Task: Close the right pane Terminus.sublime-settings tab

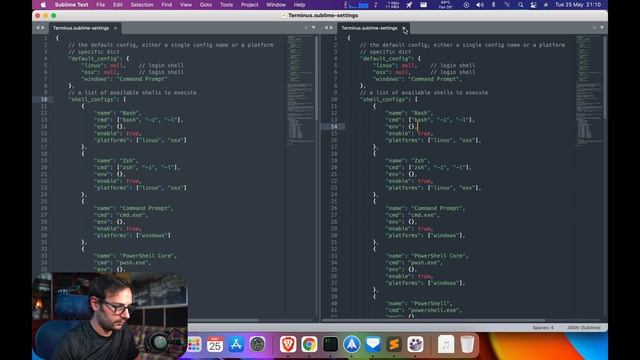Action: tap(403, 28)
